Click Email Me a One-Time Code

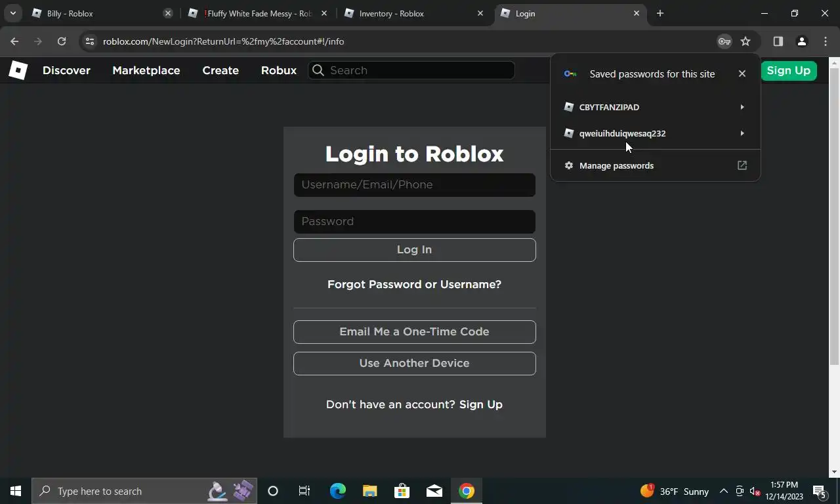click(415, 332)
